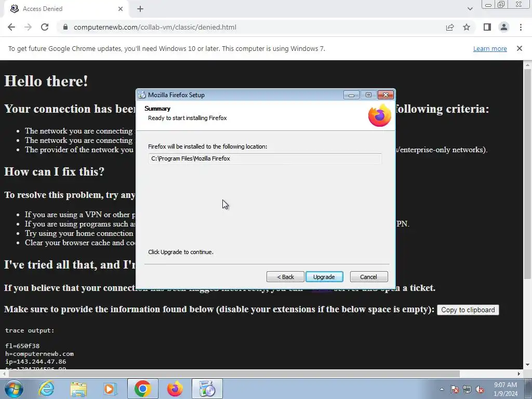Open the taskbar clock and date

505,389
